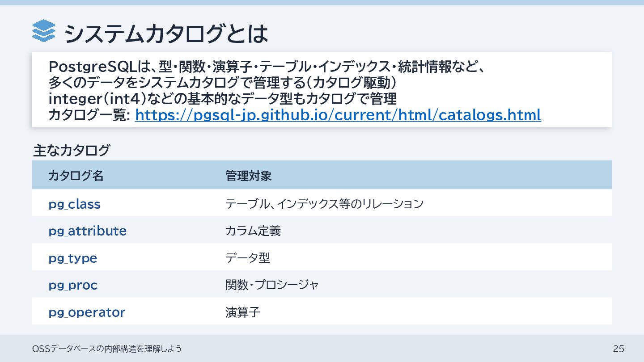Click the 関数・プロシージャ cell
This screenshot has height=362, width=644.
click(272, 285)
